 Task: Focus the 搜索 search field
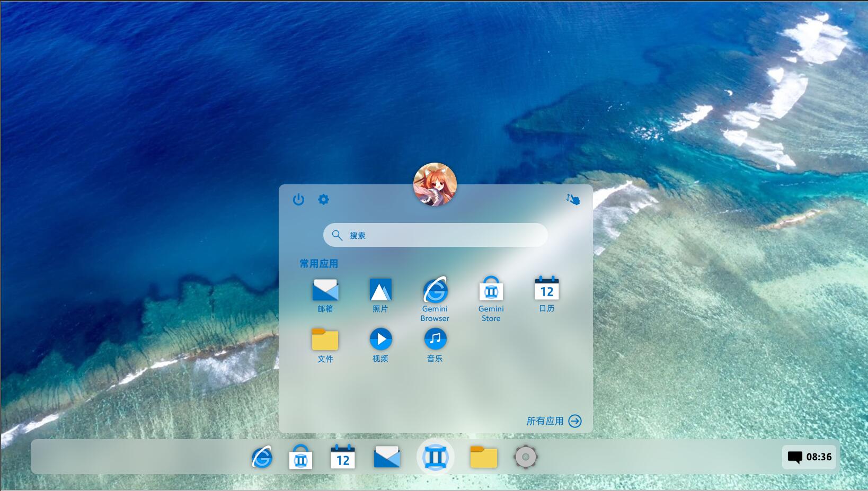[x=436, y=235]
